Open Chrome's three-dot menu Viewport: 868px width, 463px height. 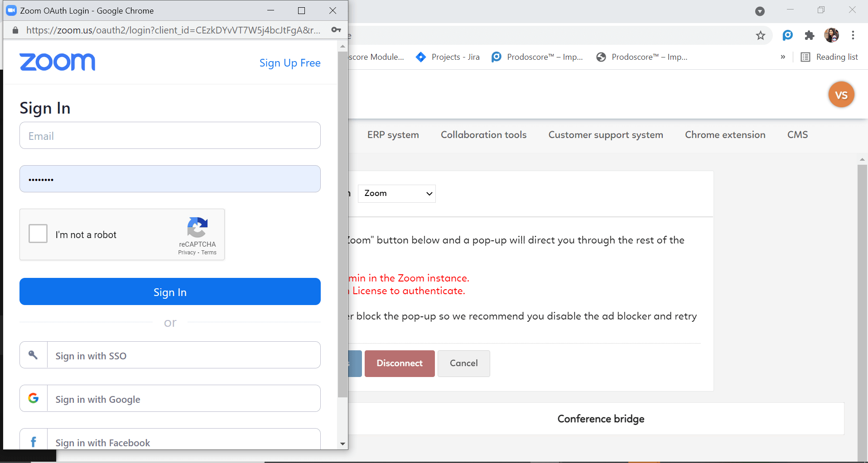(x=854, y=35)
